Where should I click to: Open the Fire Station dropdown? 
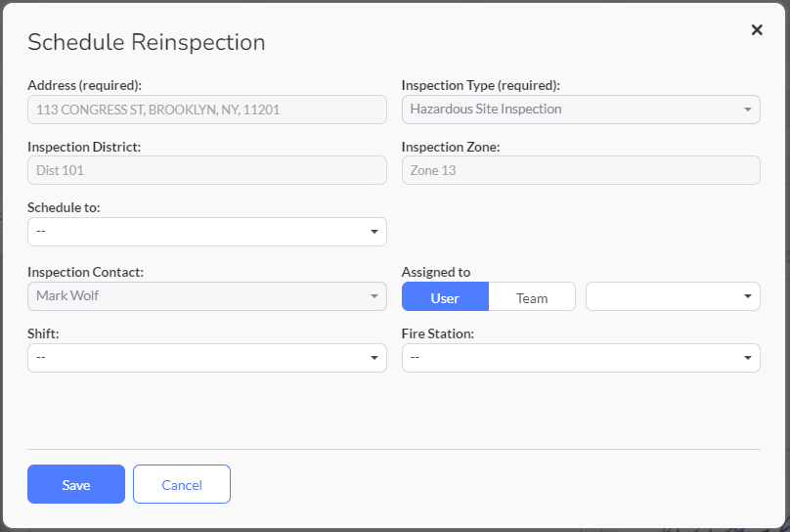(581, 358)
